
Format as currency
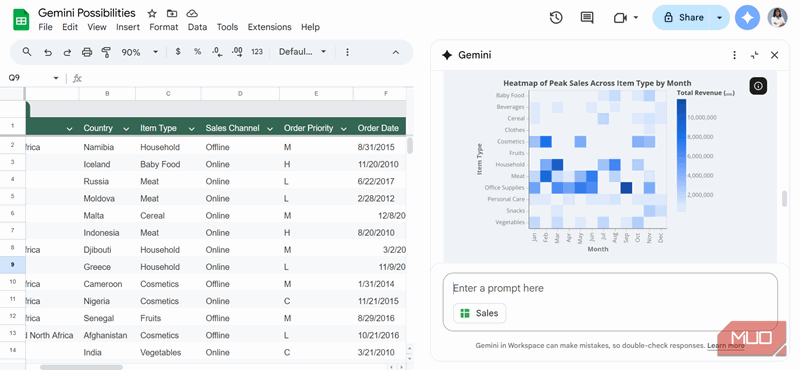click(x=178, y=52)
